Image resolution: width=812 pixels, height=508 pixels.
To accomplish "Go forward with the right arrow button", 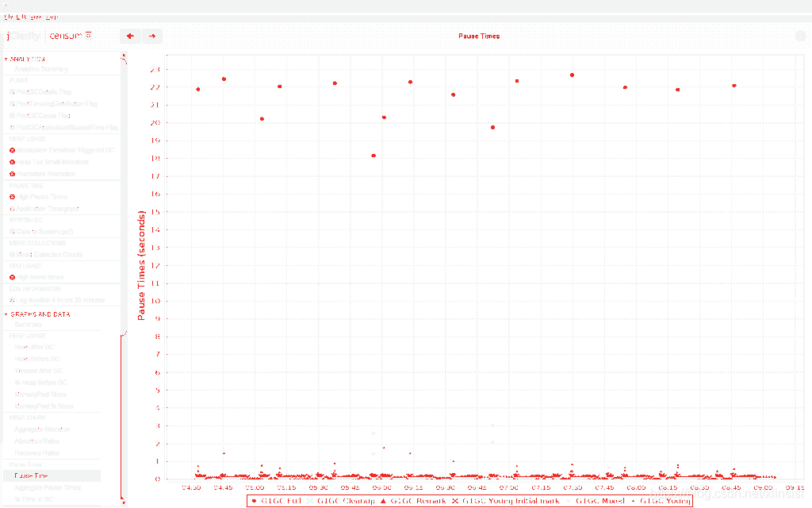I will tap(152, 36).
